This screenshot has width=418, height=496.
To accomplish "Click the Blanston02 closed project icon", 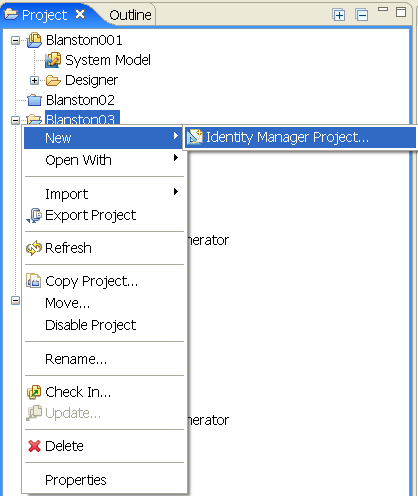I will click(34, 100).
